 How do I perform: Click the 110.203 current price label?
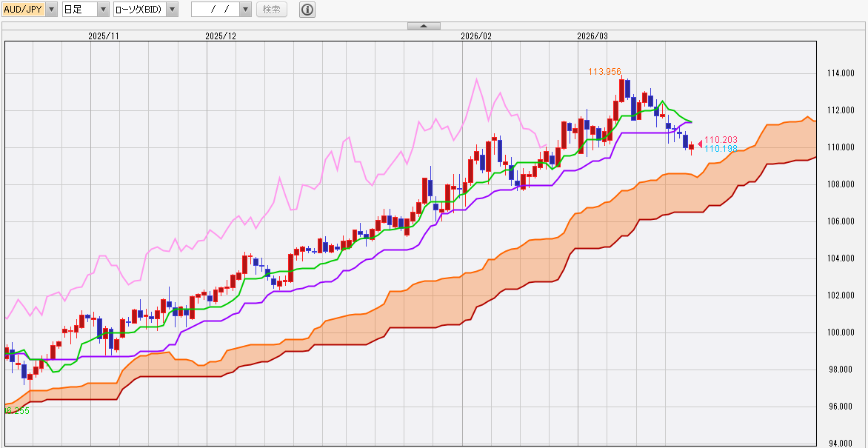click(720, 139)
